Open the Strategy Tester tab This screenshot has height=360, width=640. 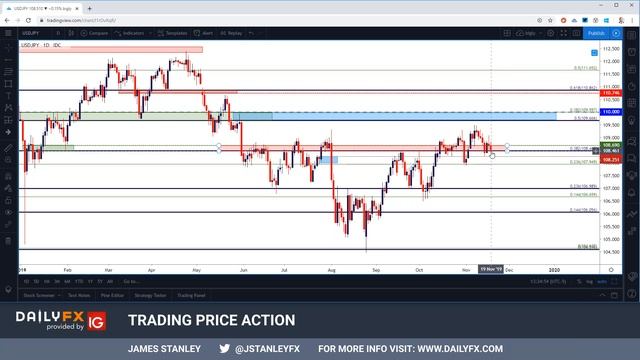(x=150, y=295)
